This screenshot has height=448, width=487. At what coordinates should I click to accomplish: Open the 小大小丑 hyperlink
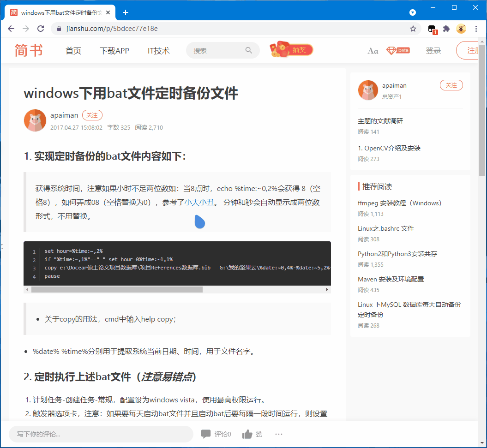[x=199, y=203]
